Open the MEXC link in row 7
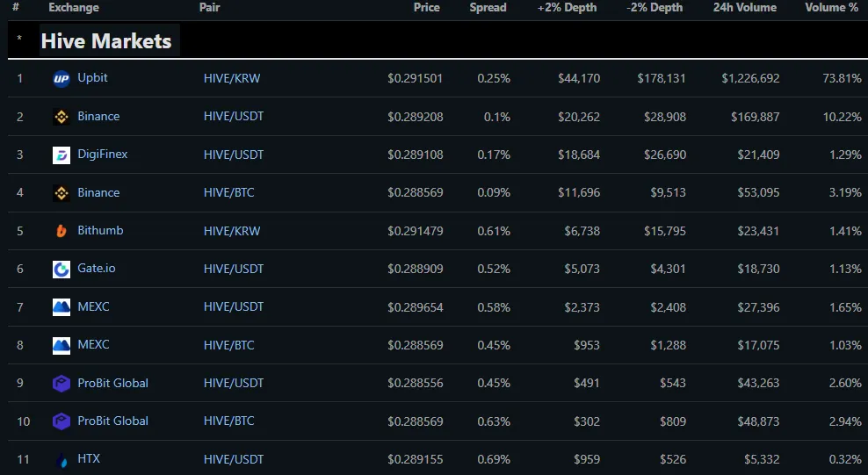 (93, 306)
